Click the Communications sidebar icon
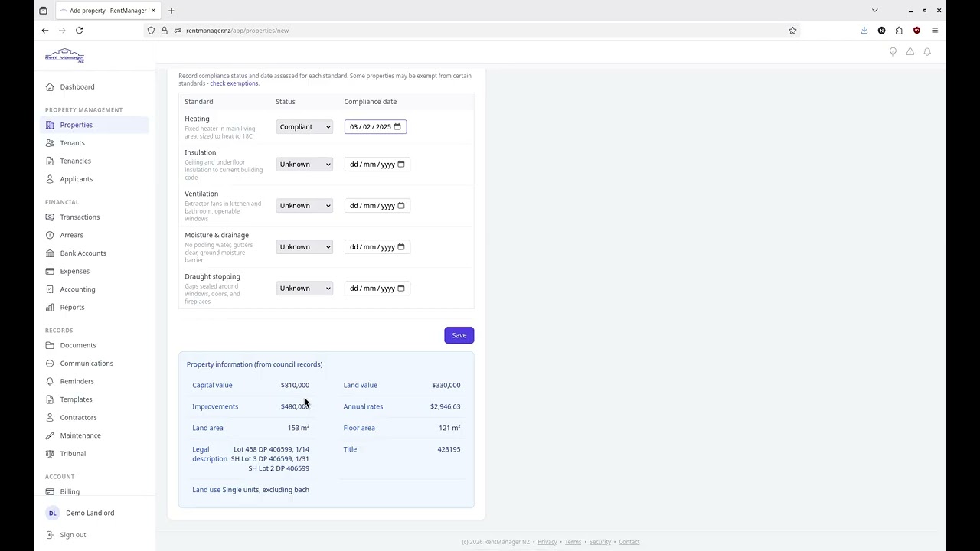Screen dimensions: 980x551 (x=51, y=364)
